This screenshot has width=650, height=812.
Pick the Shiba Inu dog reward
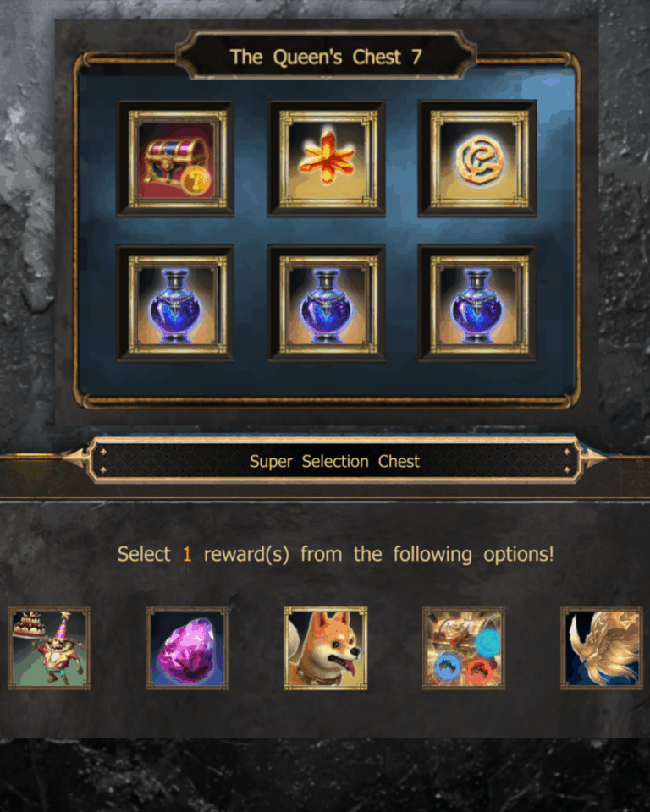click(x=326, y=649)
